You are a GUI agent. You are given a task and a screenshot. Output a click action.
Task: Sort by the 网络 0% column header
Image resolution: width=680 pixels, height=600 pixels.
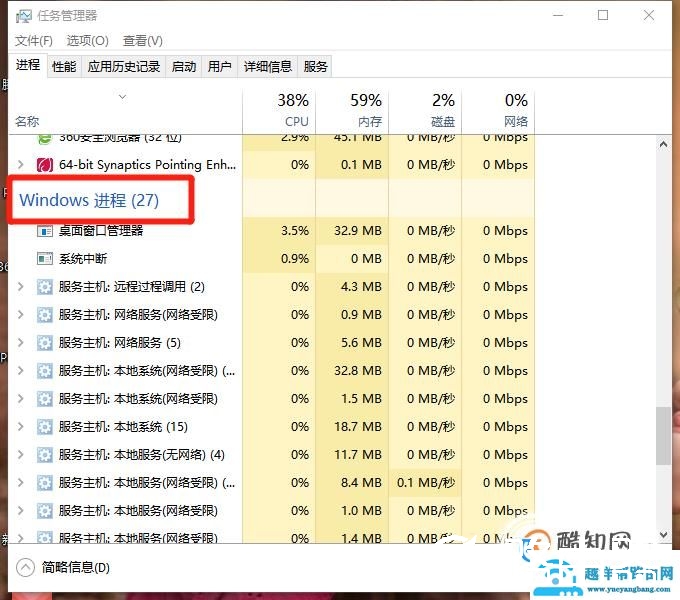[x=498, y=112]
